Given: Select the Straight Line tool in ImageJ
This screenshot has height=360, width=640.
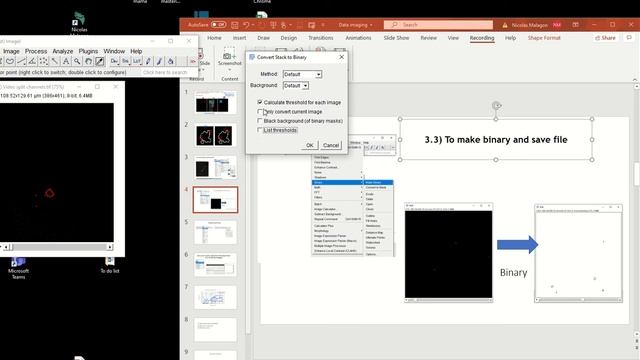Looking at the screenshot, I should pos(21,61).
